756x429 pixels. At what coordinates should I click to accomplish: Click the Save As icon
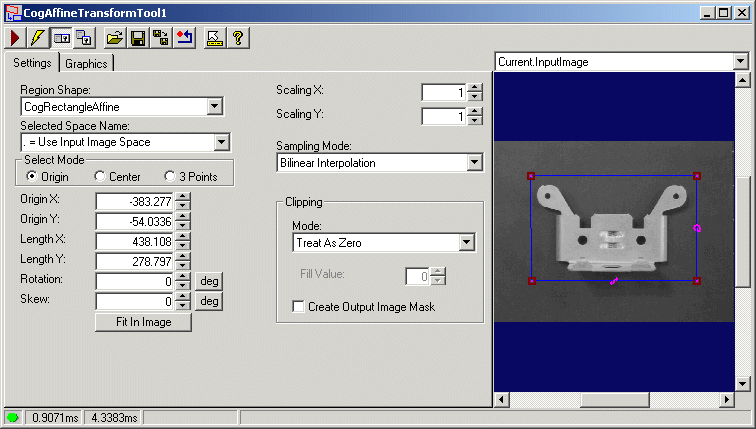click(161, 38)
